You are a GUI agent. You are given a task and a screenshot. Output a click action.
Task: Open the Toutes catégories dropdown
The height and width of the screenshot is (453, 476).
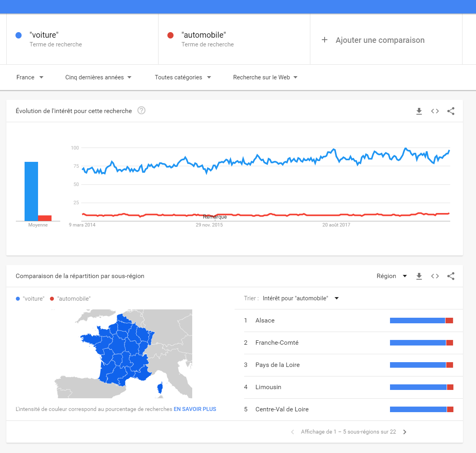click(x=183, y=77)
